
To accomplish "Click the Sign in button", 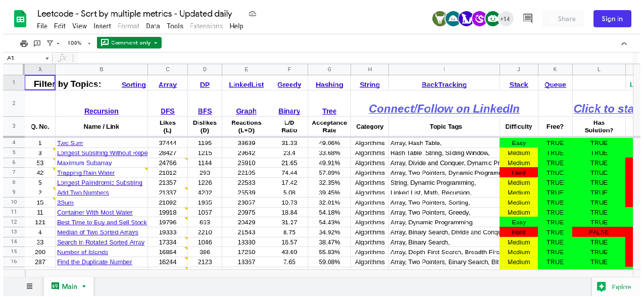I will 612,19.
